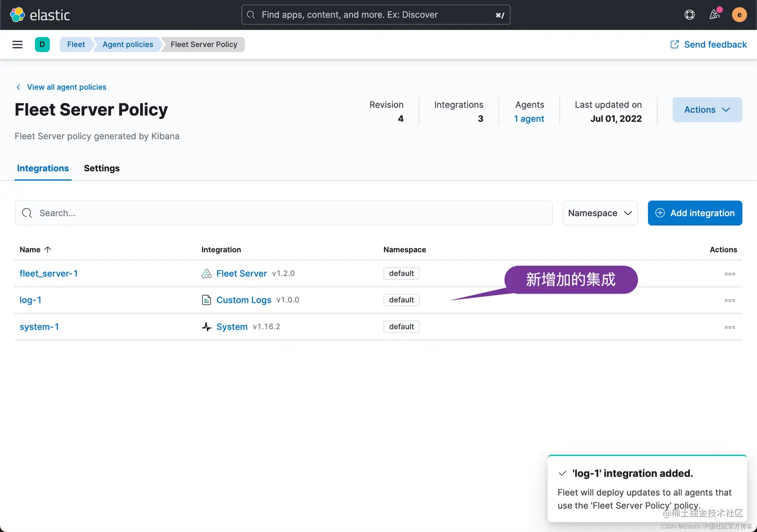Click the Elastic logo

click(40, 15)
